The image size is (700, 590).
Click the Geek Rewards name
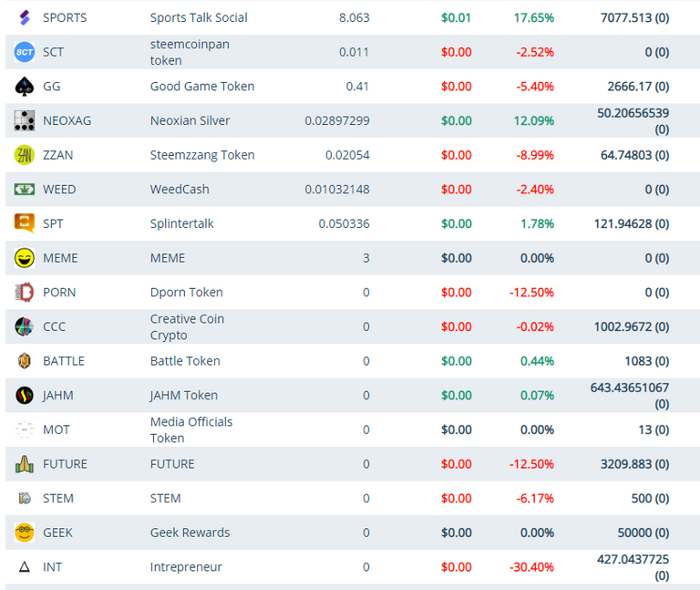click(x=190, y=533)
